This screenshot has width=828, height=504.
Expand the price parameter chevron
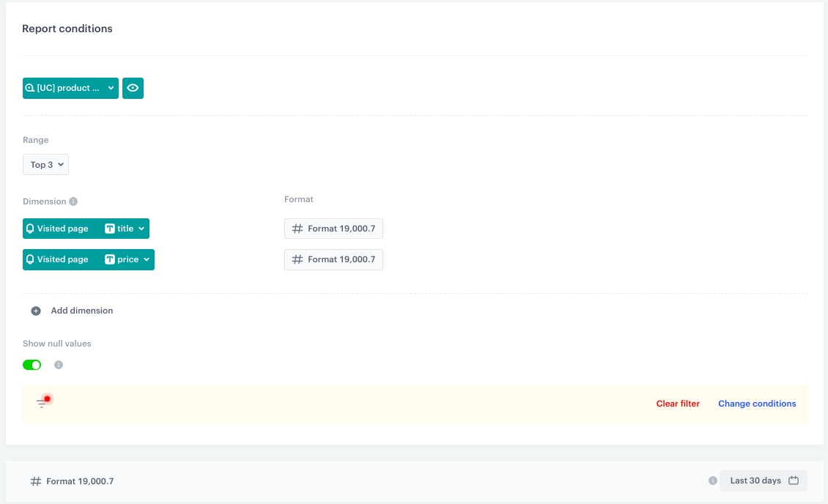(x=147, y=259)
